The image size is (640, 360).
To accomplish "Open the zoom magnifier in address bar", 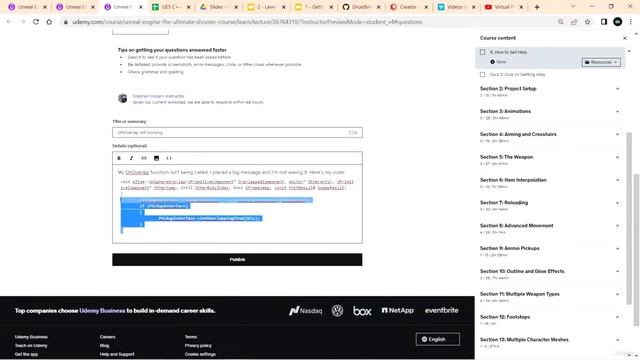I will [x=561, y=22].
